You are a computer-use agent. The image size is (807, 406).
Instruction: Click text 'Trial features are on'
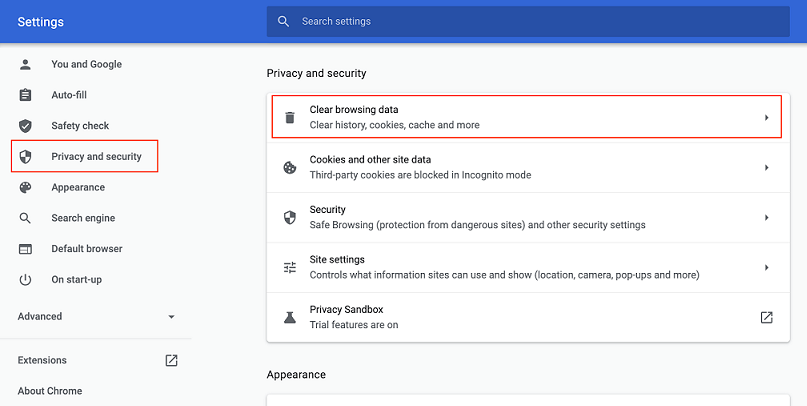click(x=354, y=325)
